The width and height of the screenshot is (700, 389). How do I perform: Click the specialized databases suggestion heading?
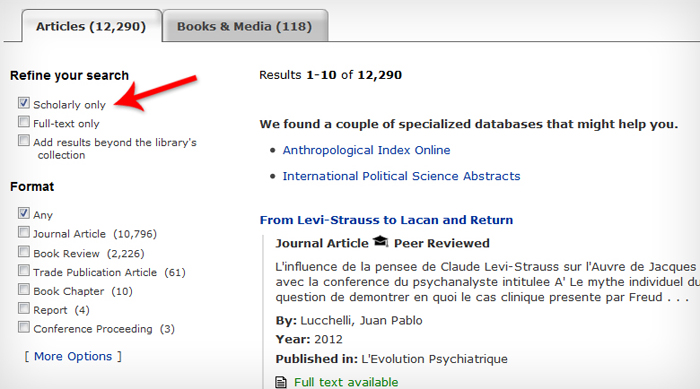click(x=469, y=124)
